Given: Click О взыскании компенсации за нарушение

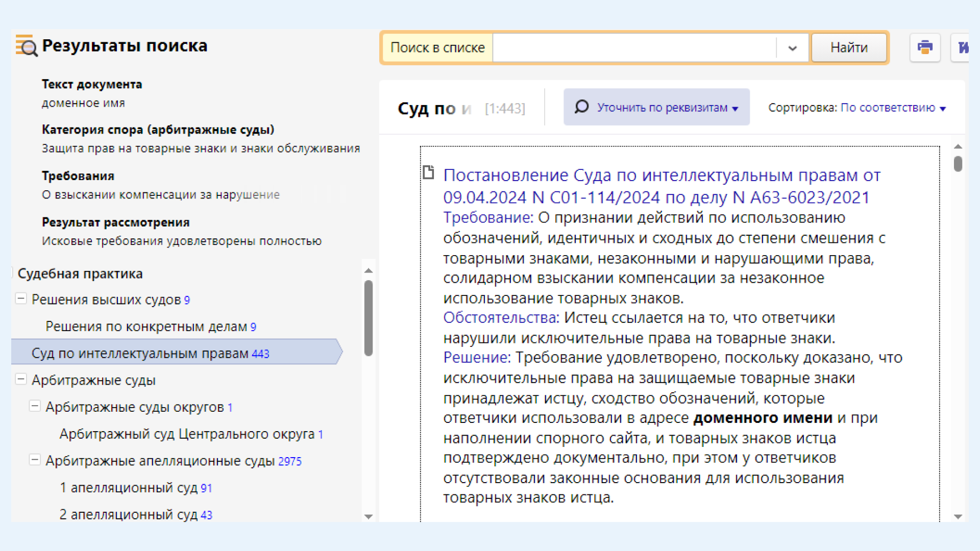Looking at the screenshot, I should pos(161,195).
